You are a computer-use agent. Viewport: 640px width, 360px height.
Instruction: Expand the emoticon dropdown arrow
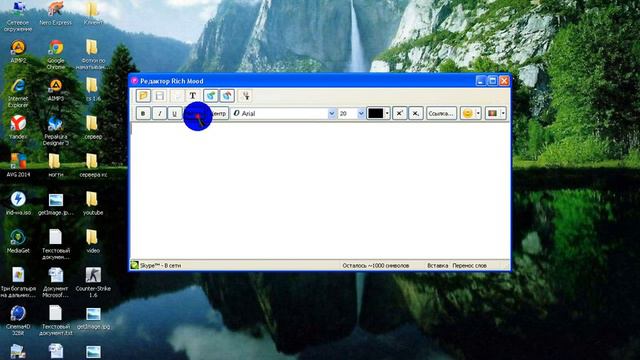(478, 113)
